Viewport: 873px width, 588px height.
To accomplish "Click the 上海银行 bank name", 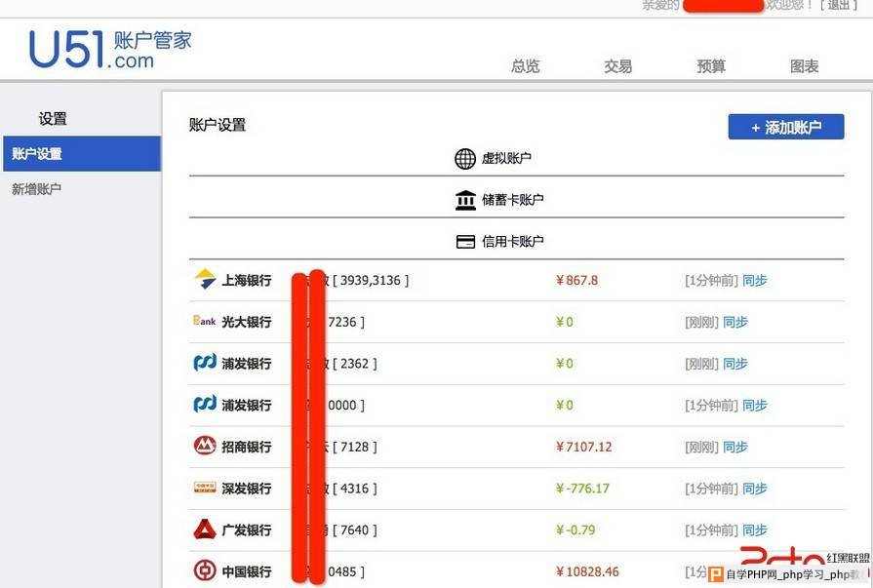I will coord(247,280).
